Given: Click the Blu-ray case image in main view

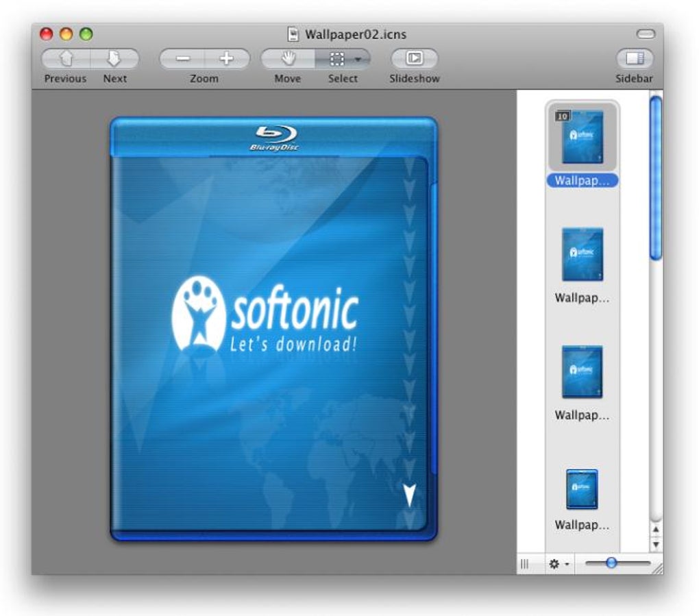Looking at the screenshot, I should tap(273, 329).
